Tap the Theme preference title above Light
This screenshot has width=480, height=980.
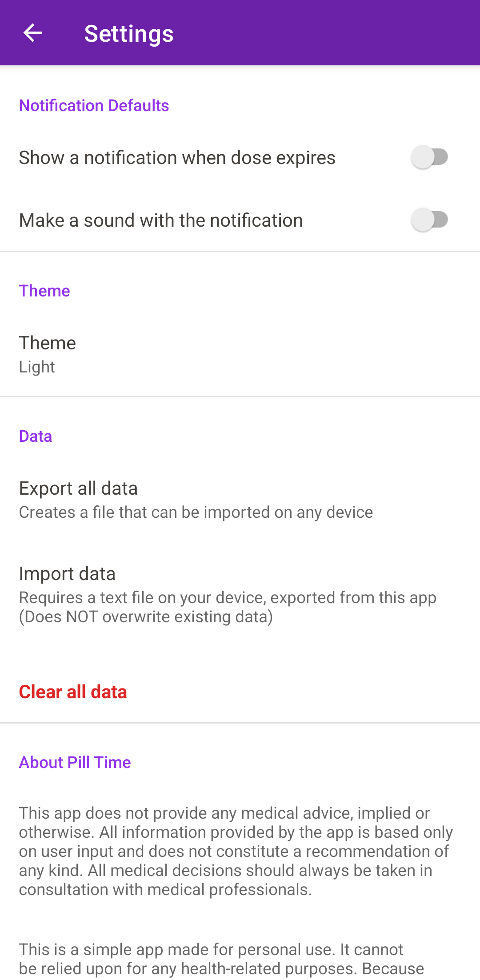point(48,343)
